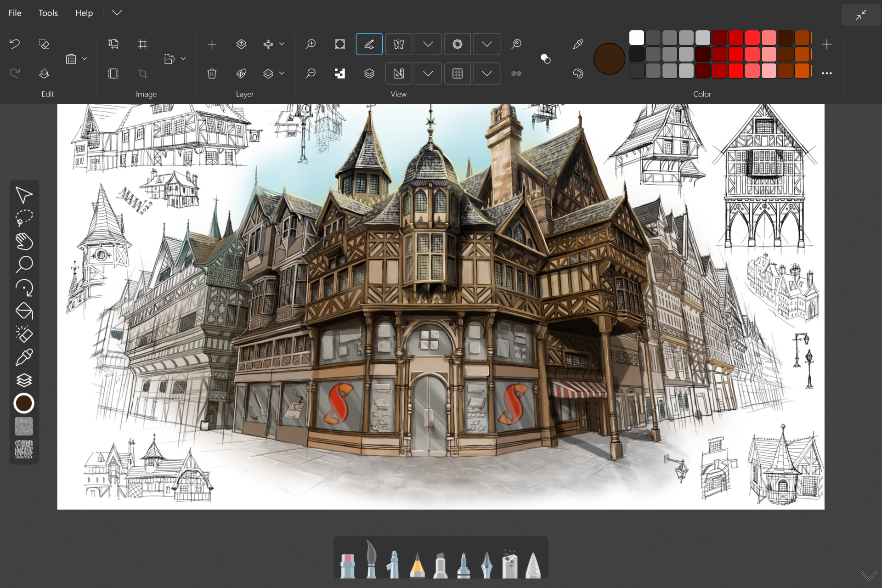Toggle the predictive stroke pen button
Image resolution: width=882 pixels, height=588 pixels.
(369, 44)
